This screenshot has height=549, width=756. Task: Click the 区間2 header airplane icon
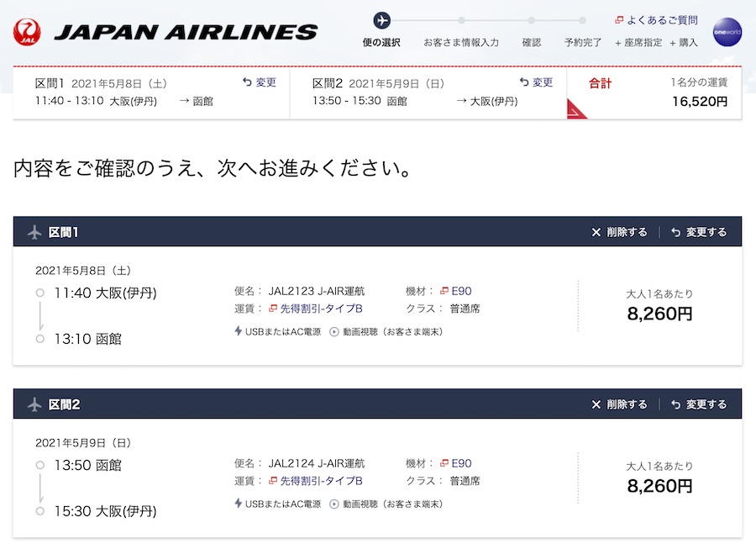34,404
